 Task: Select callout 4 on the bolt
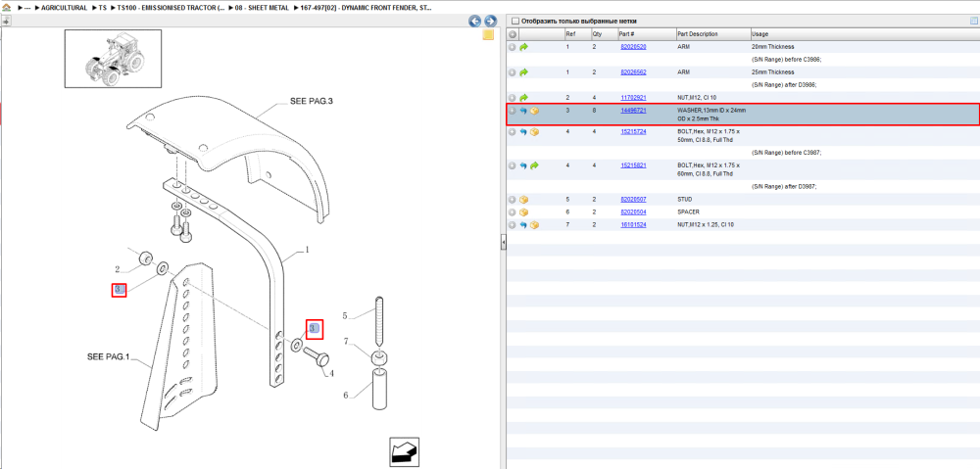[331, 373]
